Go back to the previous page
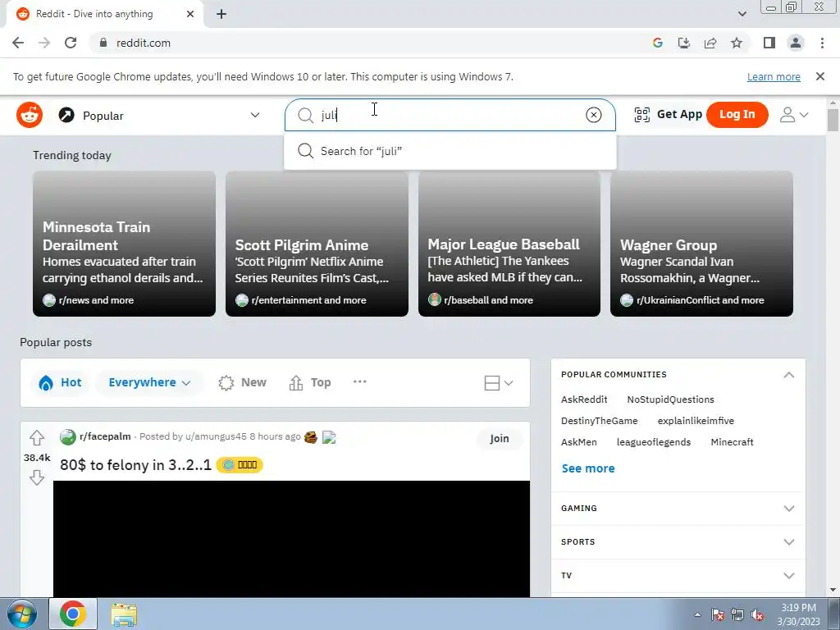The width and height of the screenshot is (840, 630). [18, 43]
